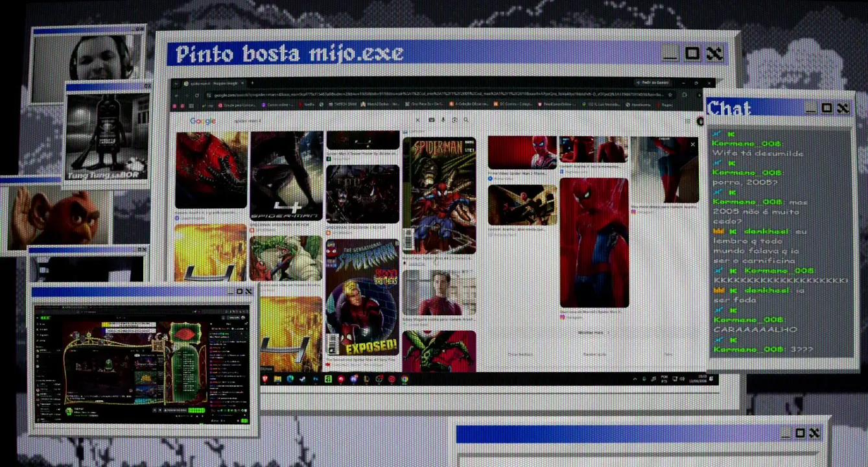Open File Explorer from the taskbar
This screenshot has width=868, height=467.
pos(277,379)
